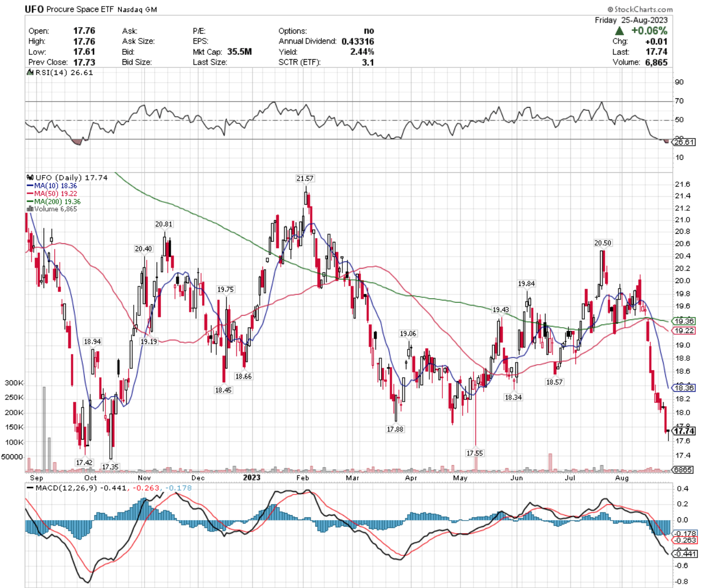Click the 20.50 July high label
This screenshot has height=588, width=713.
pyautogui.click(x=603, y=243)
